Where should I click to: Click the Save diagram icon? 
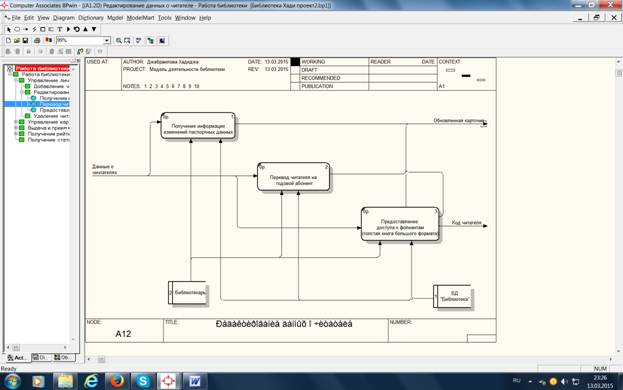[25, 41]
